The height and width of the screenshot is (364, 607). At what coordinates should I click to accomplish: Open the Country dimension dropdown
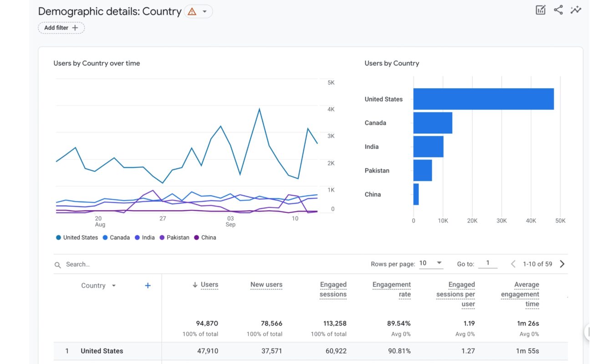pyautogui.click(x=98, y=285)
